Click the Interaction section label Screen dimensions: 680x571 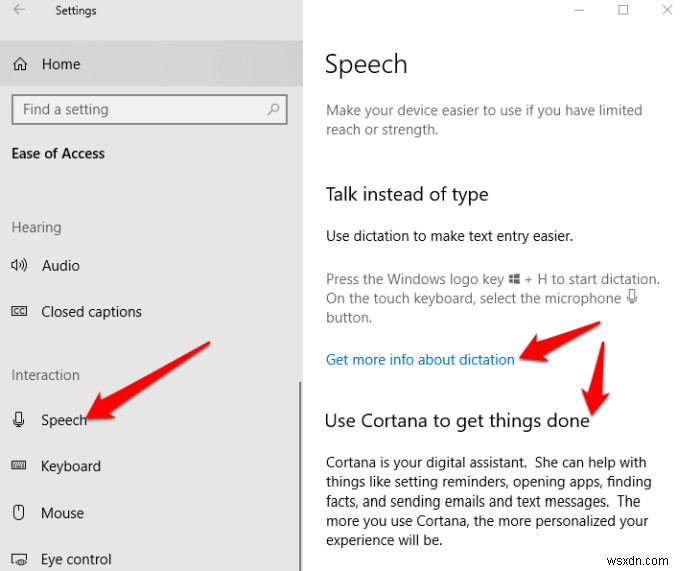tap(46, 375)
